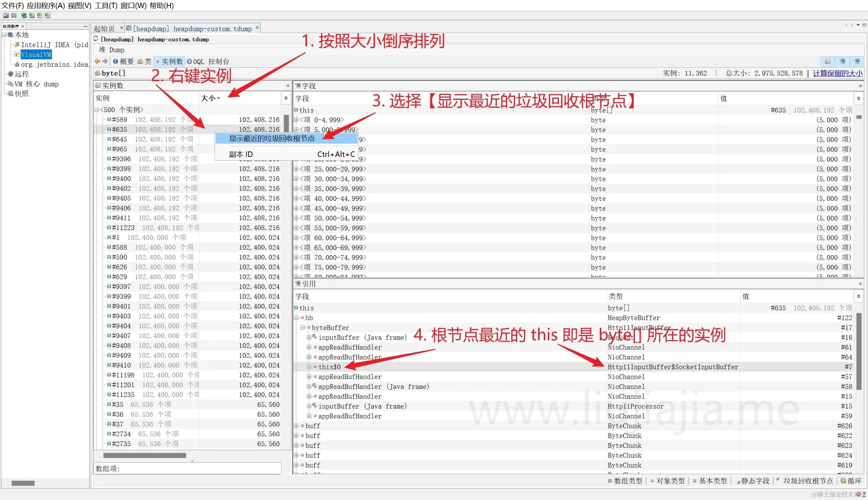Choose 显示最近的垃圾回收根节点 from the context menu

tap(272, 139)
